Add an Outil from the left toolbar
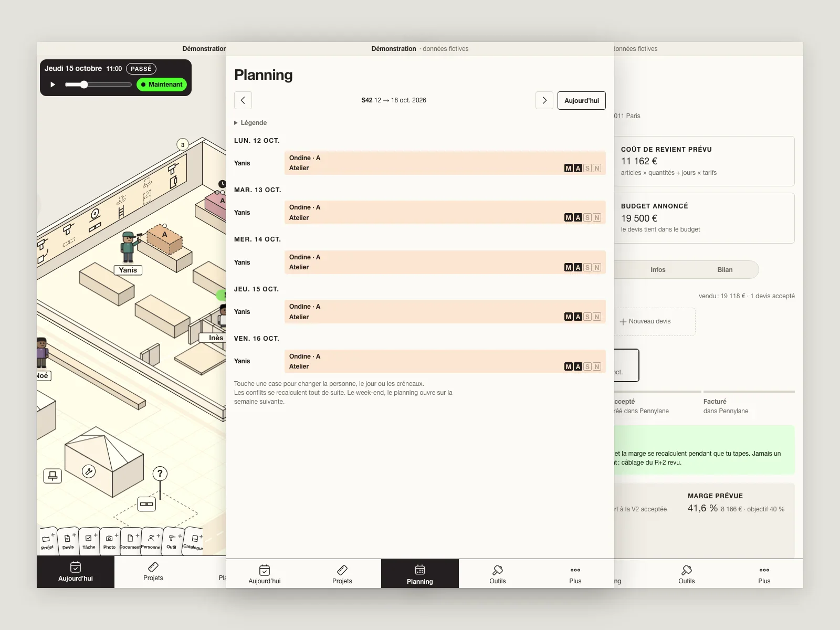The image size is (840, 630). (172, 541)
